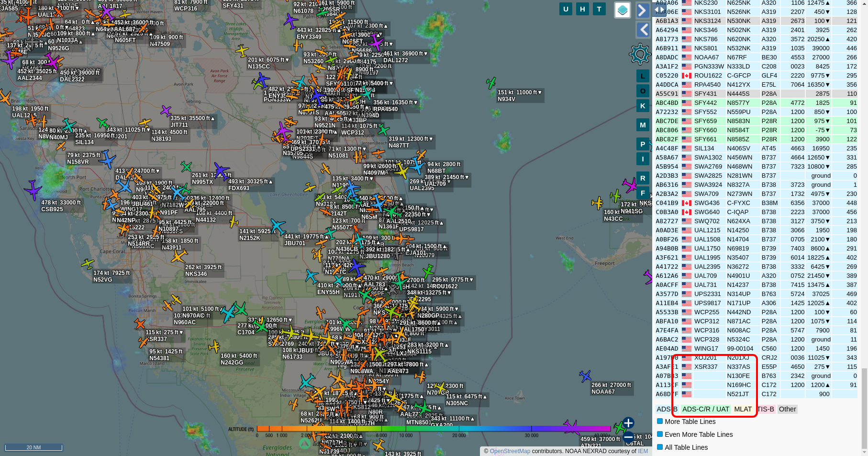Screen dimensions: 868x456
Task: Select the N934V aircraft icon on map
Action: click(491, 83)
